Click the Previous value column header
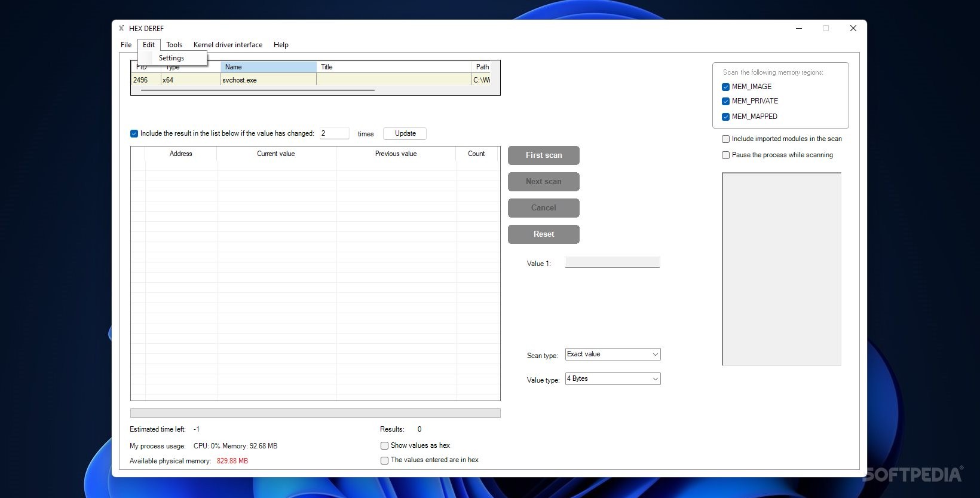Image resolution: width=980 pixels, height=498 pixels. (x=396, y=154)
